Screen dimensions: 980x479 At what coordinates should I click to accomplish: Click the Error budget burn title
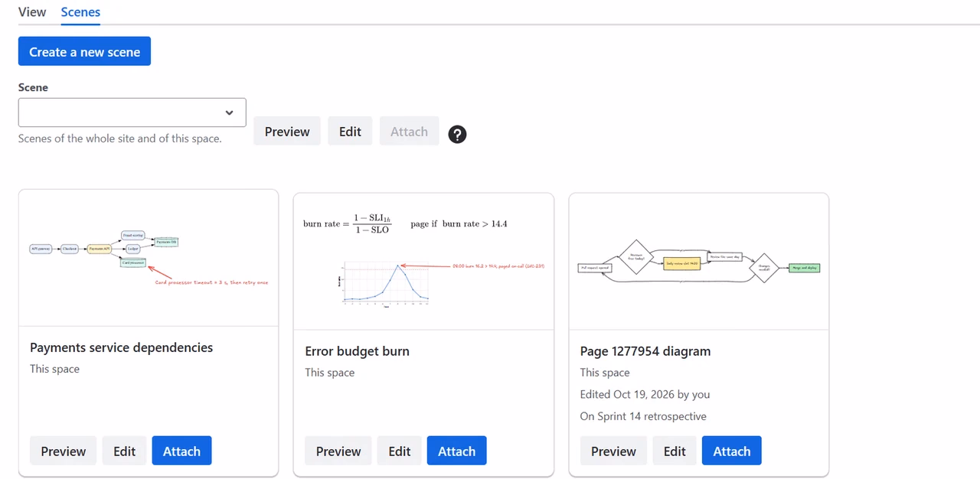(x=357, y=351)
